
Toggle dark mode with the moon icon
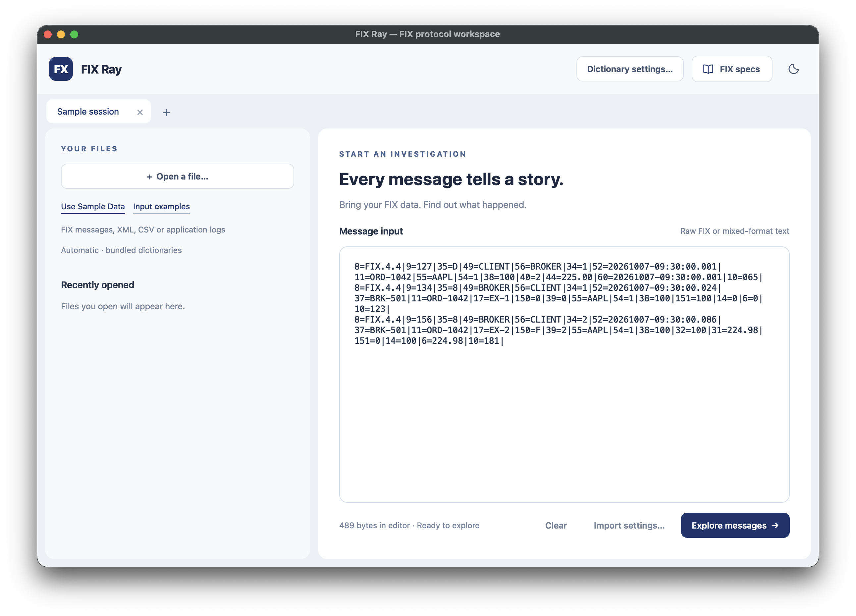(793, 69)
